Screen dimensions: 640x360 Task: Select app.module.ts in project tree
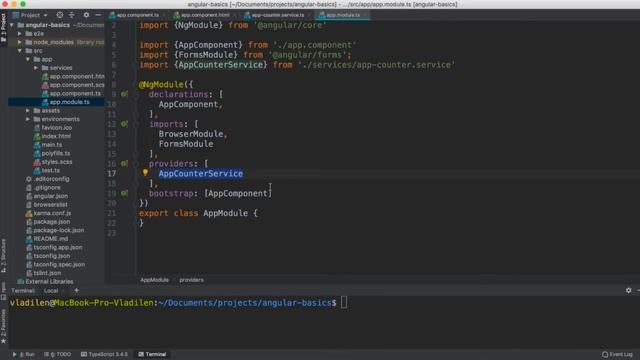(x=65, y=102)
